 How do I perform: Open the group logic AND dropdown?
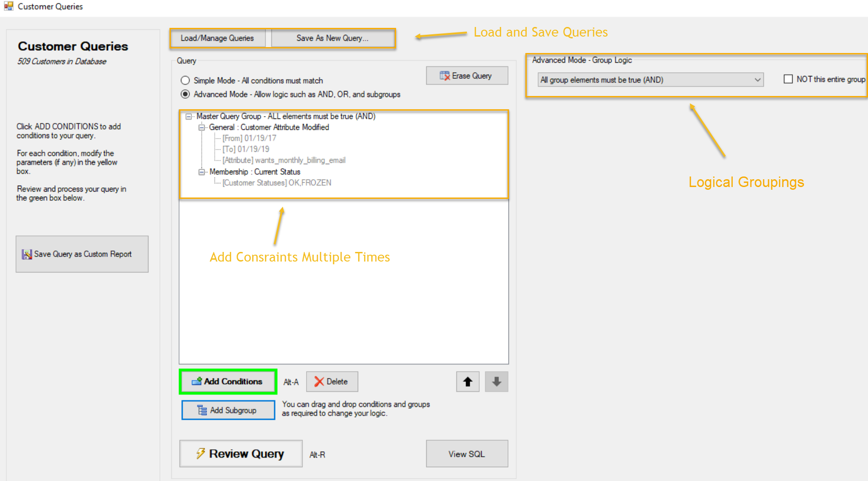click(651, 80)
